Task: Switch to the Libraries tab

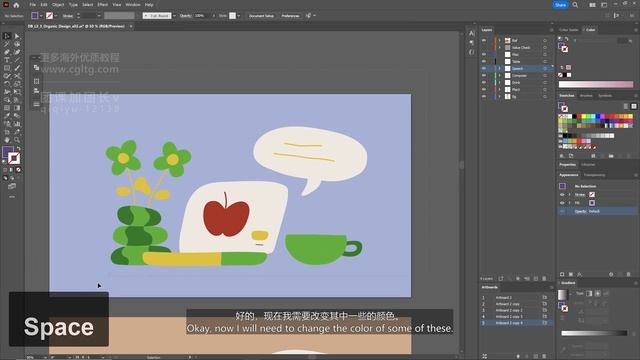Action: point(588,165)
